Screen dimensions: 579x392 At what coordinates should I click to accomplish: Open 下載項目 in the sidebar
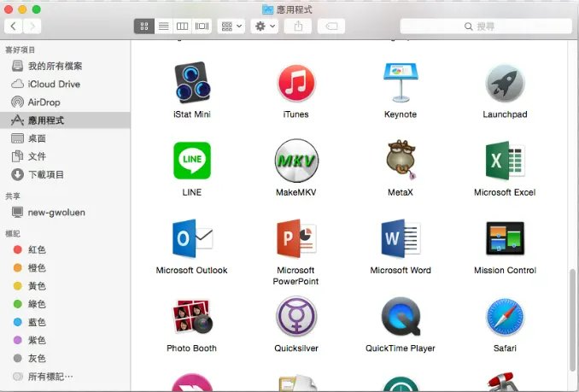pos(65,174)
